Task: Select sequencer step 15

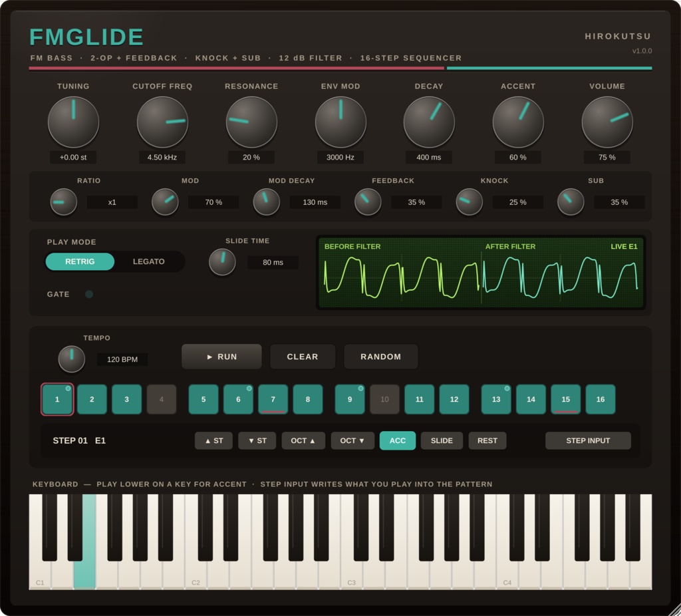Action: point(565,399)
